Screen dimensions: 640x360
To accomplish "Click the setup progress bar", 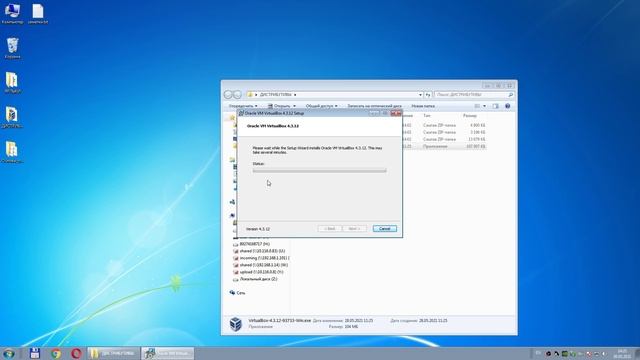I will click(x=320, y=171).
